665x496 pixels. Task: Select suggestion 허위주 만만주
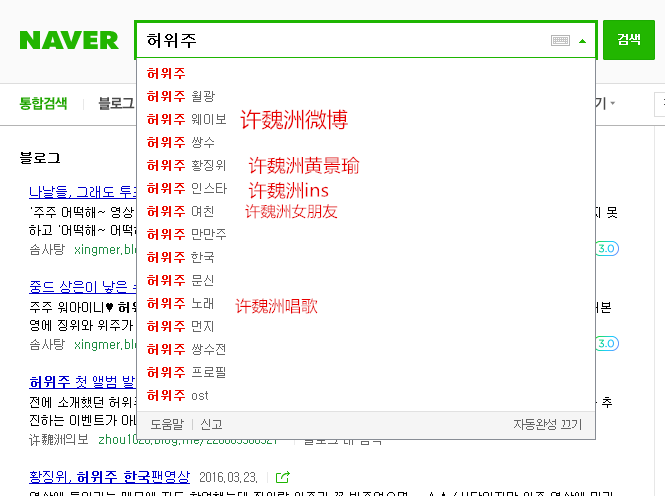(366, 234)
